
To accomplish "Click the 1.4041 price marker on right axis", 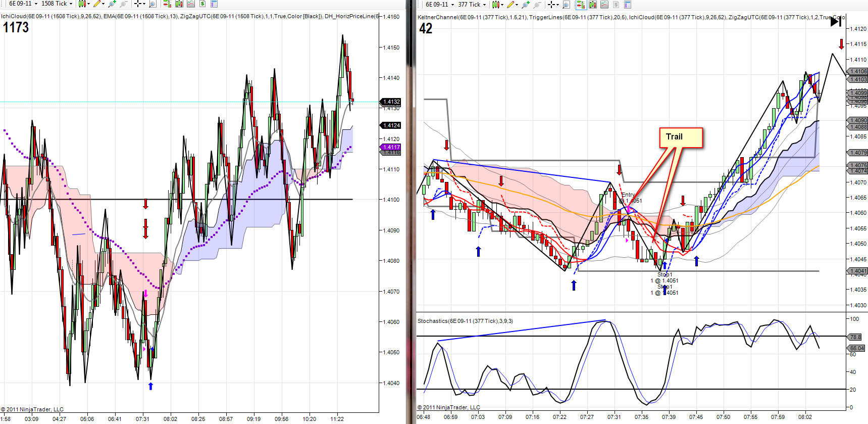I will (857, 271).
